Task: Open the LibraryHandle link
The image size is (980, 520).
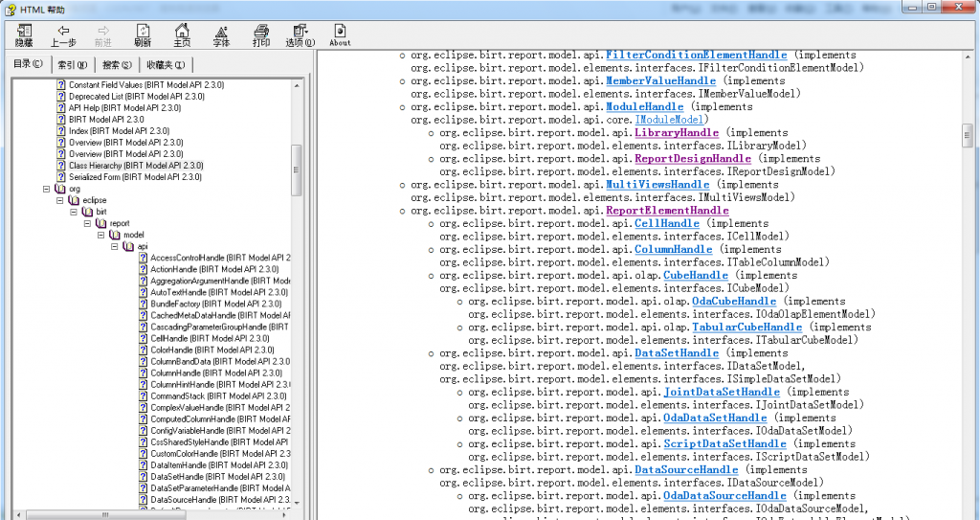Action: click(x=677, y=133)
